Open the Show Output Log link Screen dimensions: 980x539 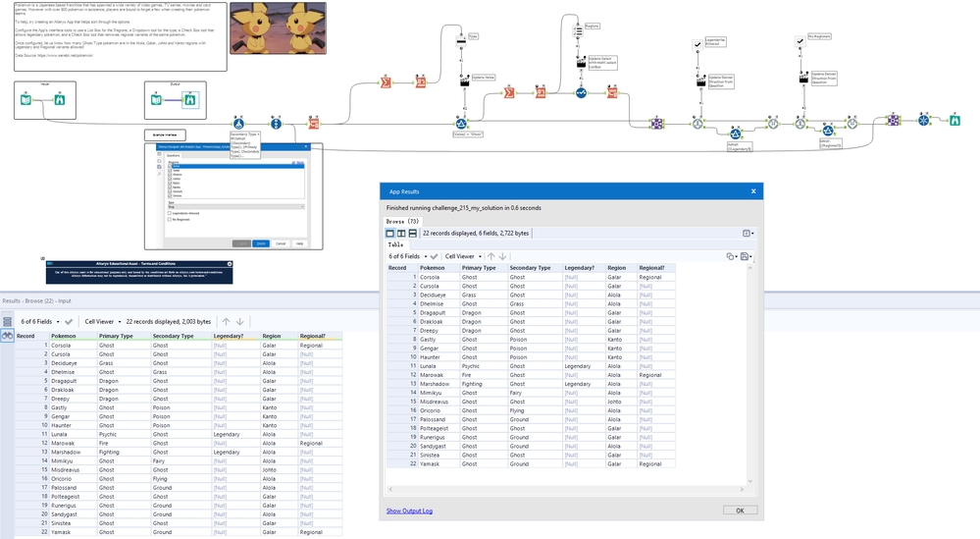[x=409, y=511]
